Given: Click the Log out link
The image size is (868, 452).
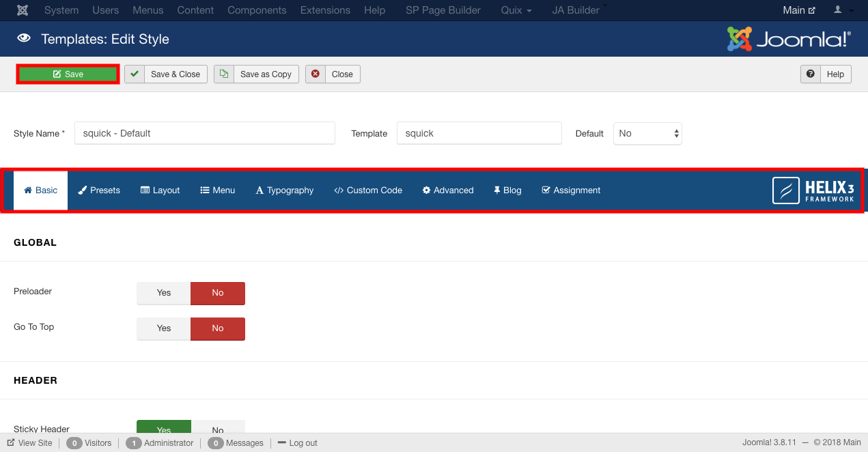Looking at the screenshot, I should (x=298, y=443).
